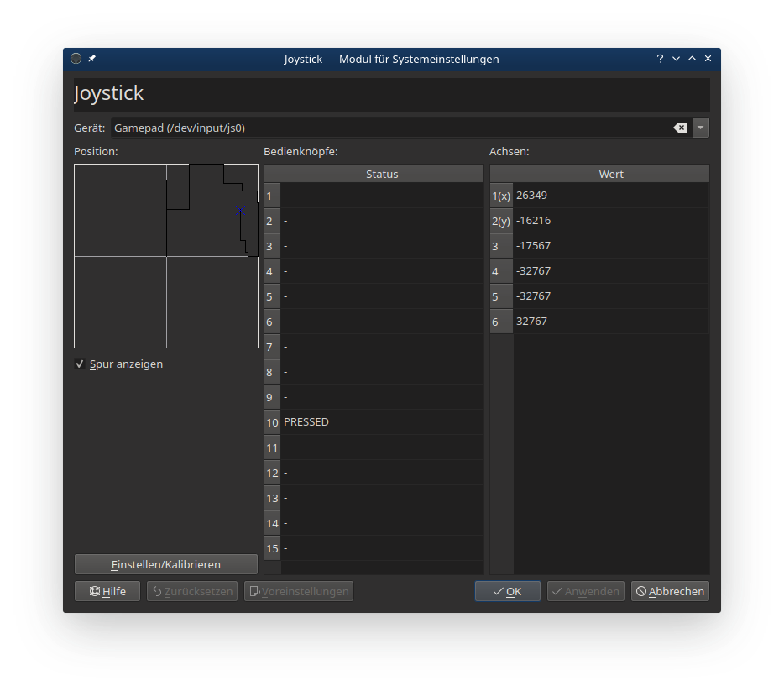Viewport: 784px width, 691px height.
Task: Maximize the Joystick window
Action: pos(692,59)
